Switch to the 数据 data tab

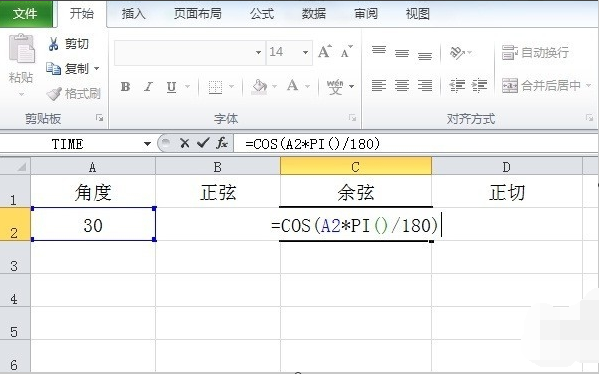pyautogui.click(x=314, y=14)
